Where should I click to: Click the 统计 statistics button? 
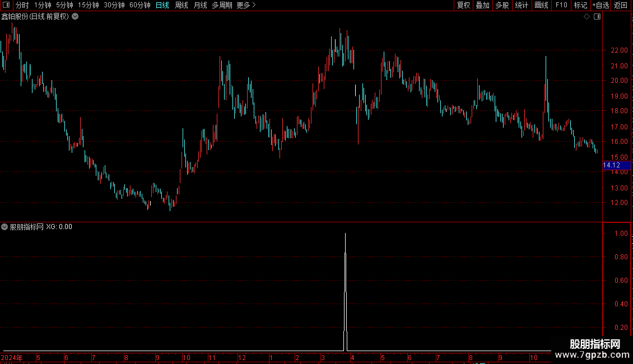click(522, 5)
